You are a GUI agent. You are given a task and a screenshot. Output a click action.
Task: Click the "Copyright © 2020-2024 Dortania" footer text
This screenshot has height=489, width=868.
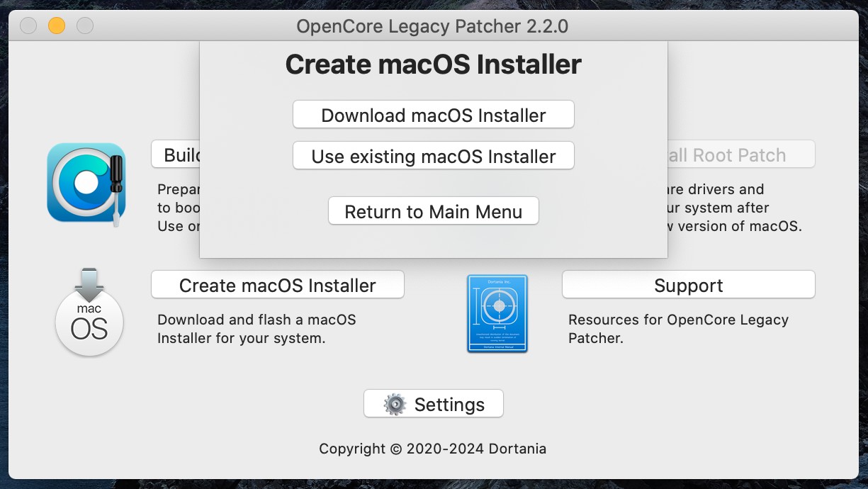[433, 449]
